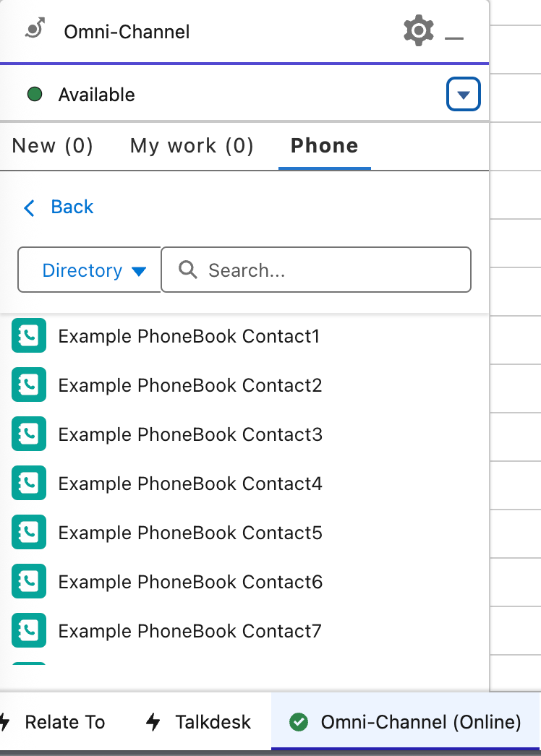Focus the Search contacts field

pyautogui.click(x=316, y=270)
